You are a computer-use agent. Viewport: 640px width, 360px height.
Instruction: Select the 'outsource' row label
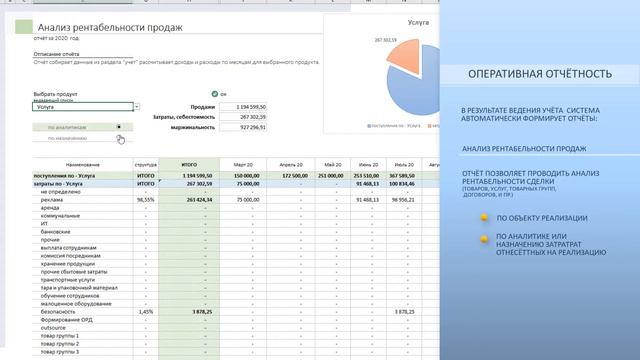tap(53, 328)
